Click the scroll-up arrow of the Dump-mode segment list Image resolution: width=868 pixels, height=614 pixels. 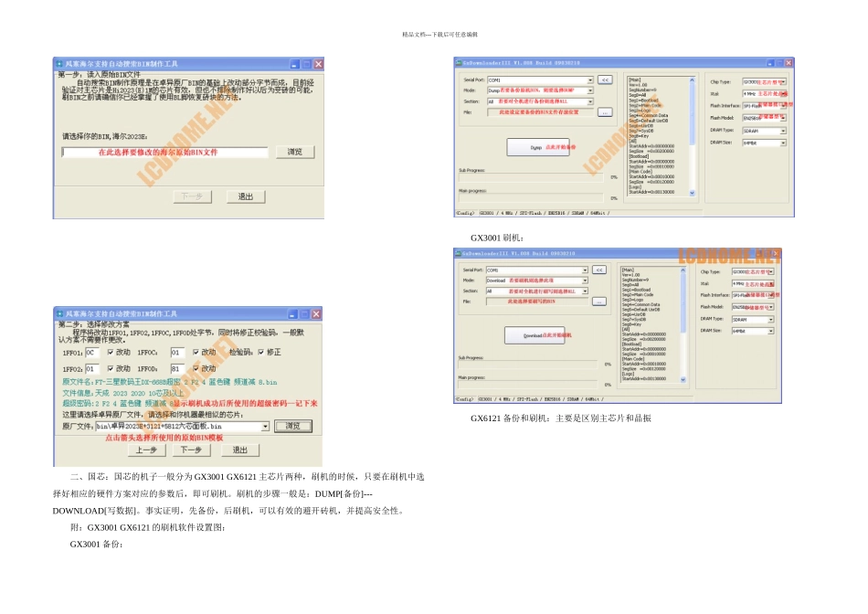coord(692,80)
